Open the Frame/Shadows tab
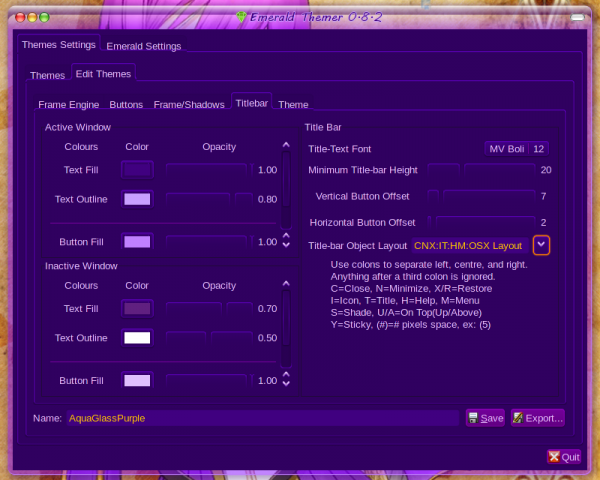This screenshot has width=600, height=480. (x=189, y=104)
